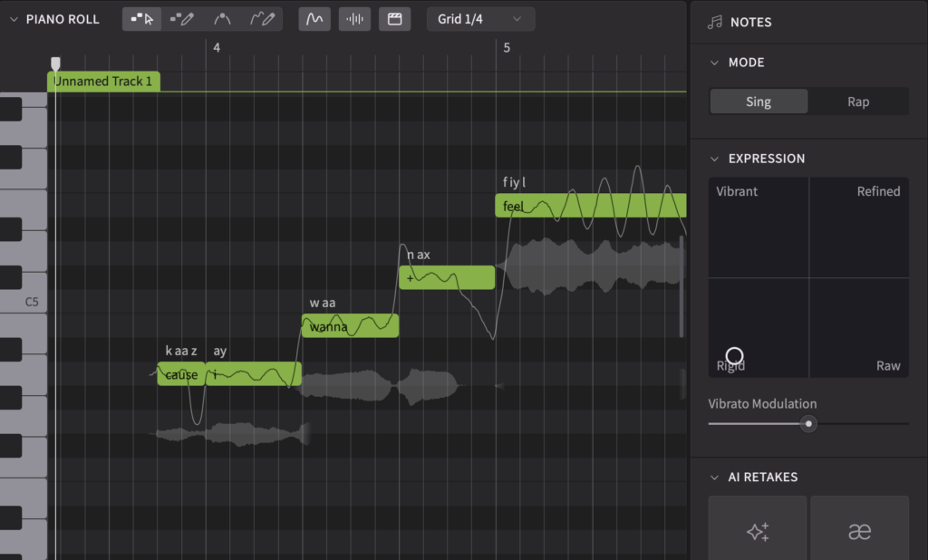
Task: Select the note pencil draw tool
Action: coord(182,19)
